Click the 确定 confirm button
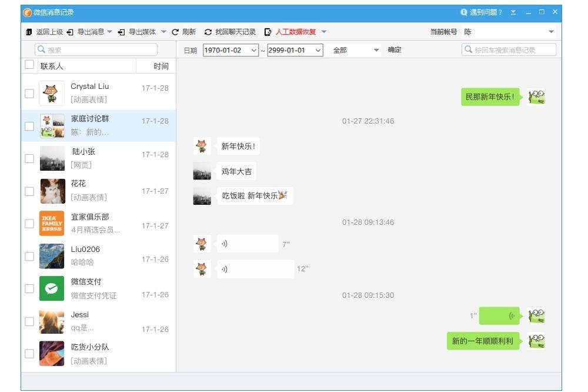The width and height of the screenshot is (588, 392). tap(395, 49)
